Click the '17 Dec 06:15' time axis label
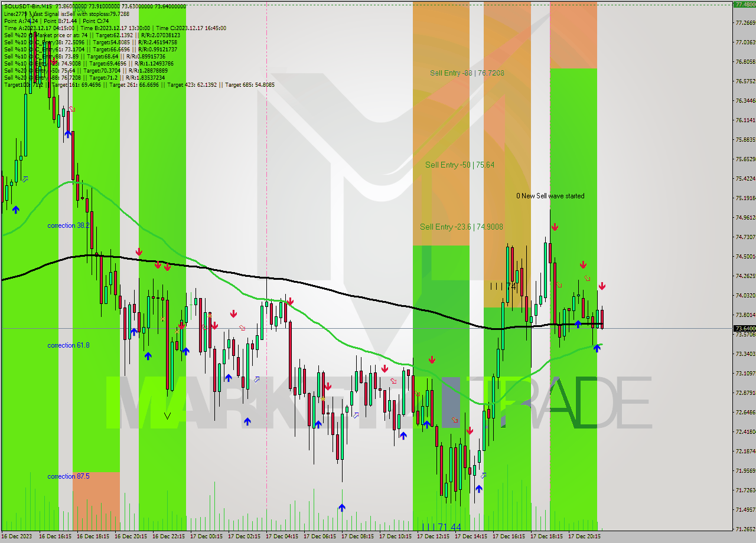This screenshot has width=756, height=543. click(x=320, y=537)
